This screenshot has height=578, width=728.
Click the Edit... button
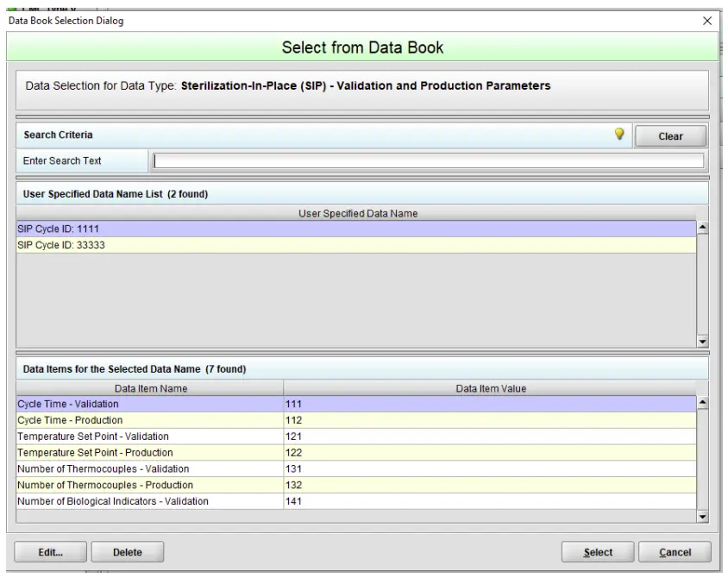coord(49,552)
